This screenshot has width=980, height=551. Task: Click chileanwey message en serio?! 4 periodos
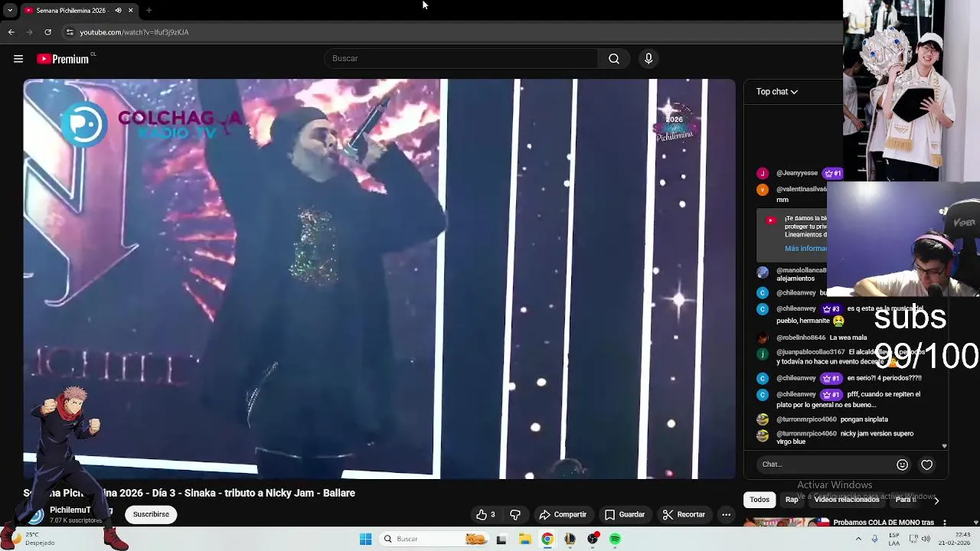(x=884, y=378)
